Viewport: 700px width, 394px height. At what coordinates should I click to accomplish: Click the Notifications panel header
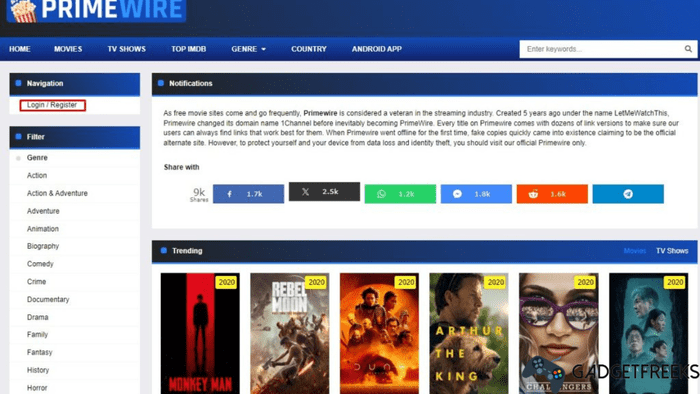(425, 84)
